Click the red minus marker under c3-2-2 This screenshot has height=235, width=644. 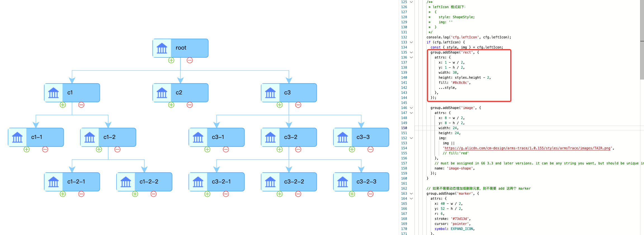pos(298,194)
